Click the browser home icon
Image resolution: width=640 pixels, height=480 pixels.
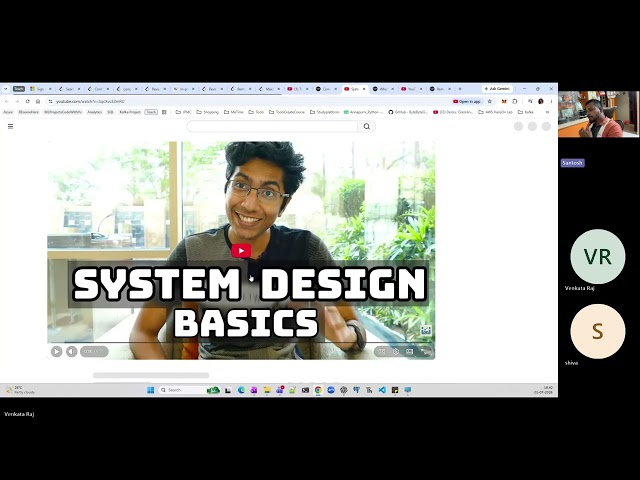[38, 101]
